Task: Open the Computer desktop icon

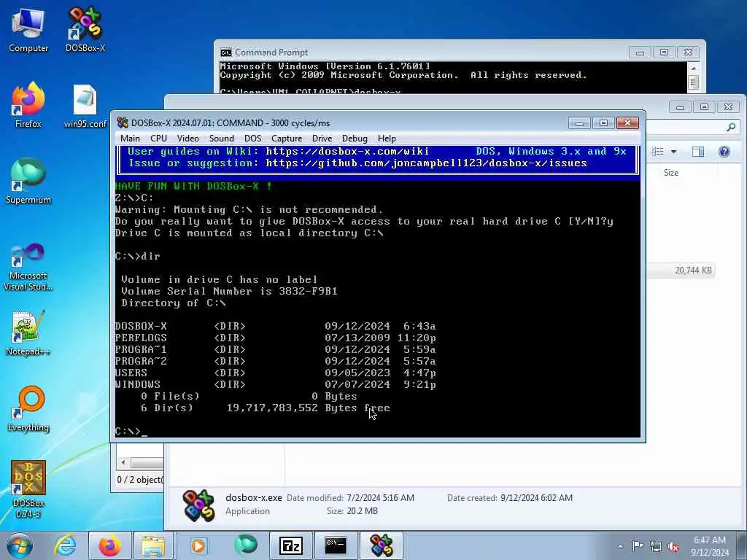Action: [28, 29]
